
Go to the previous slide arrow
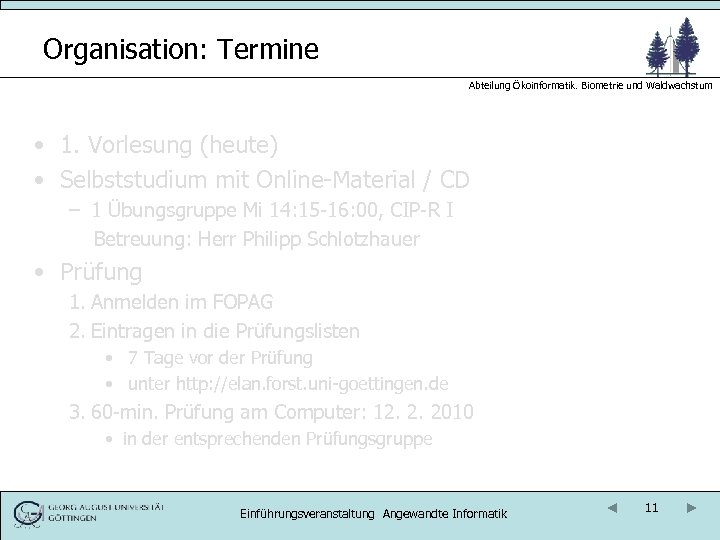pos(612,508)
